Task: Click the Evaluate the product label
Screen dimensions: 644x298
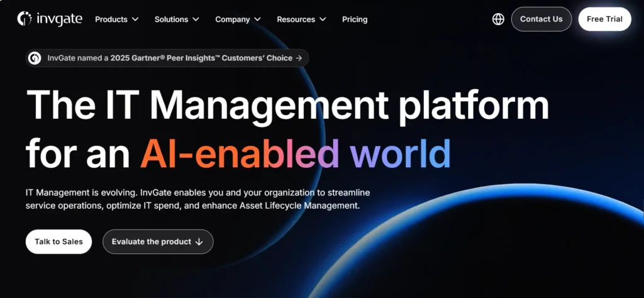Action: [x=151, y=242]
